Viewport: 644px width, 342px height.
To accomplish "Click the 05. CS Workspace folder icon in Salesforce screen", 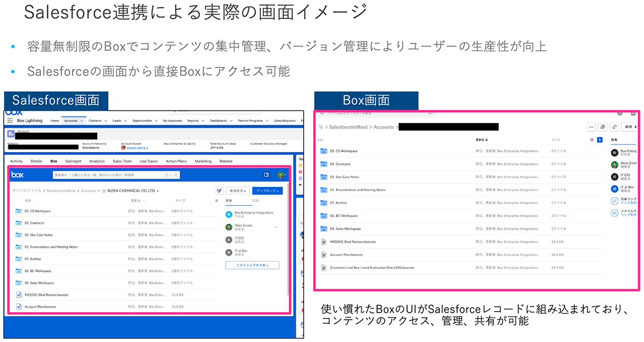I will [19, 211].
